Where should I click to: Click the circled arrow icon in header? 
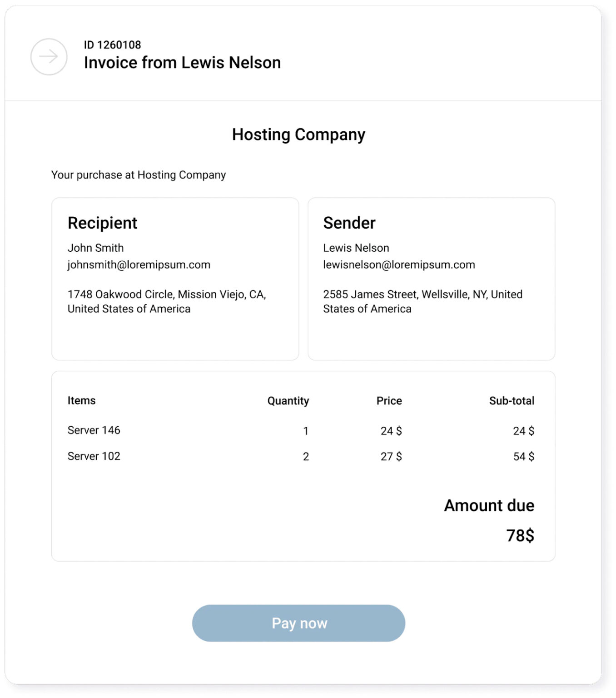49,57
